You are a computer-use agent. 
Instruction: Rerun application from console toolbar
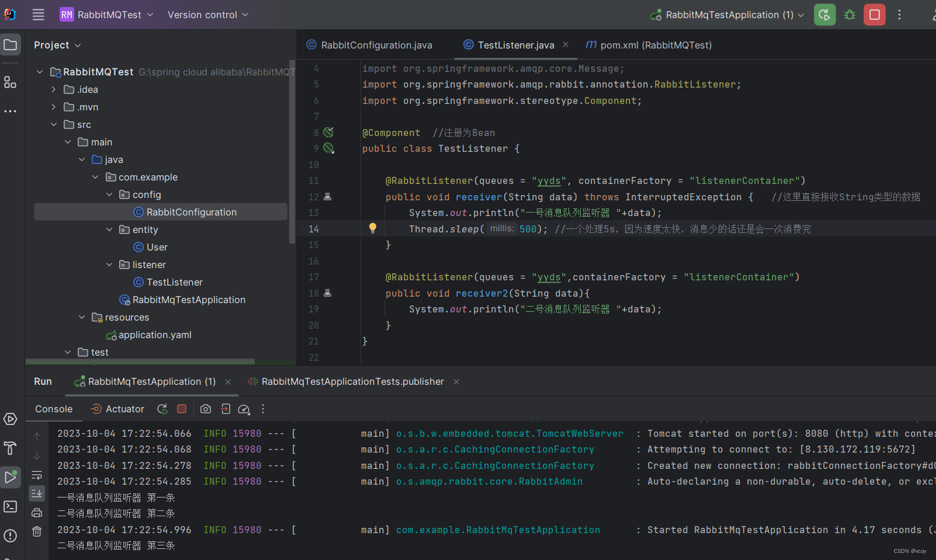[x=162, y=409]
